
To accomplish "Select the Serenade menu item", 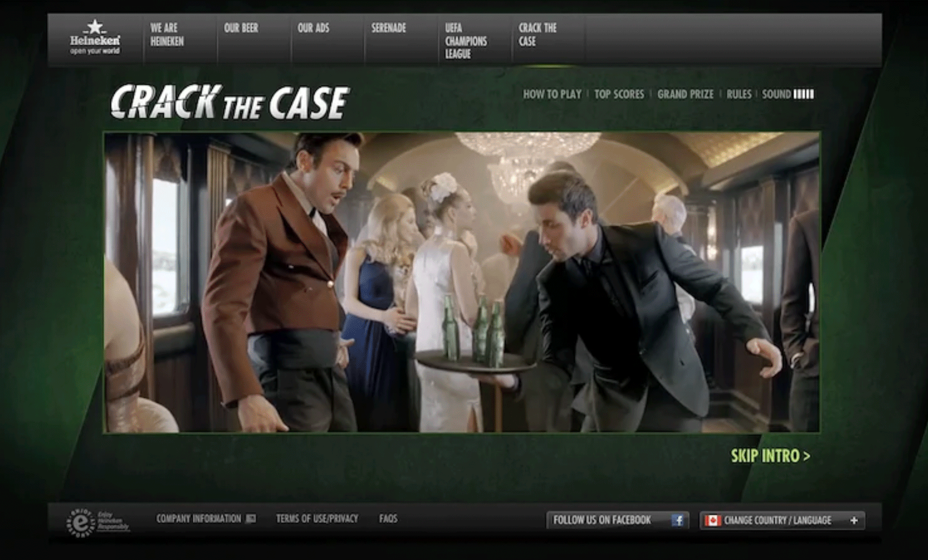I will pyautogui.click(x=387, y=29).
